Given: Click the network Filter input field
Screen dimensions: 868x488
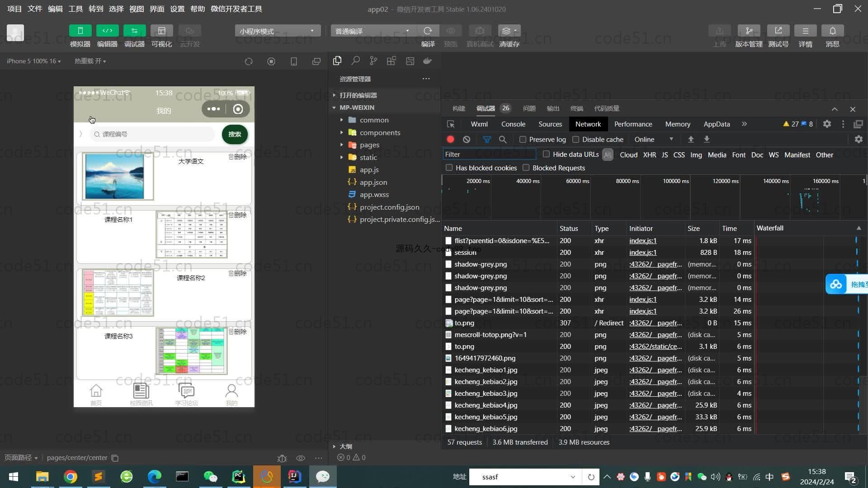Looking at the screenshot, I should 490,155.
